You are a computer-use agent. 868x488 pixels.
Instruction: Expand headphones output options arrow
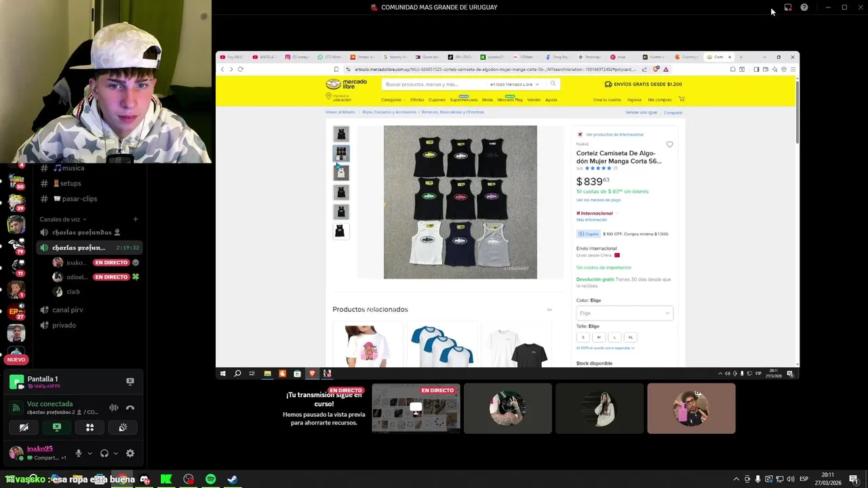(x=115, y=453)
